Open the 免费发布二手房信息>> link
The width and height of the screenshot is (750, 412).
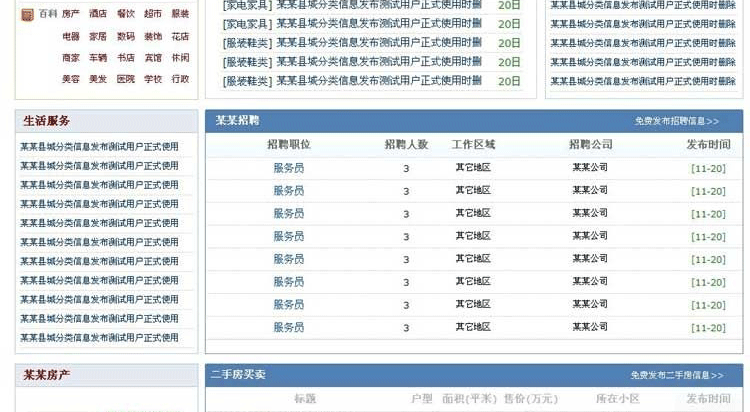point(677,376)
